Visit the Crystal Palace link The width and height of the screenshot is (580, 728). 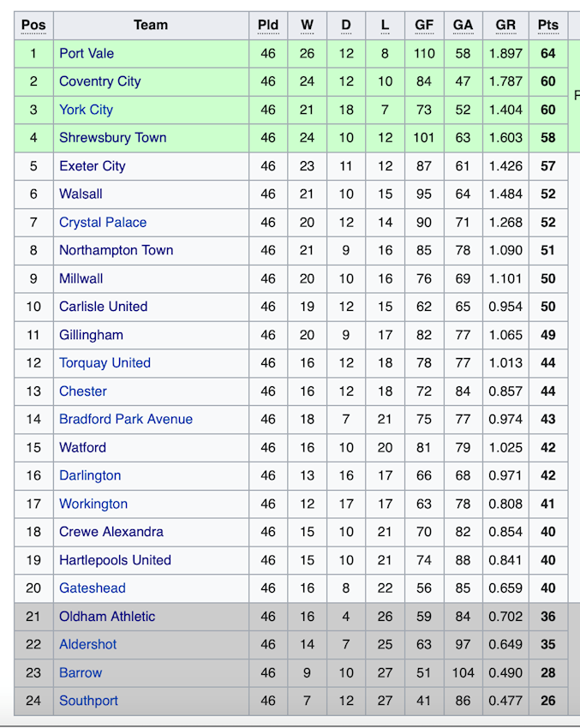click(x=103, y=222)
